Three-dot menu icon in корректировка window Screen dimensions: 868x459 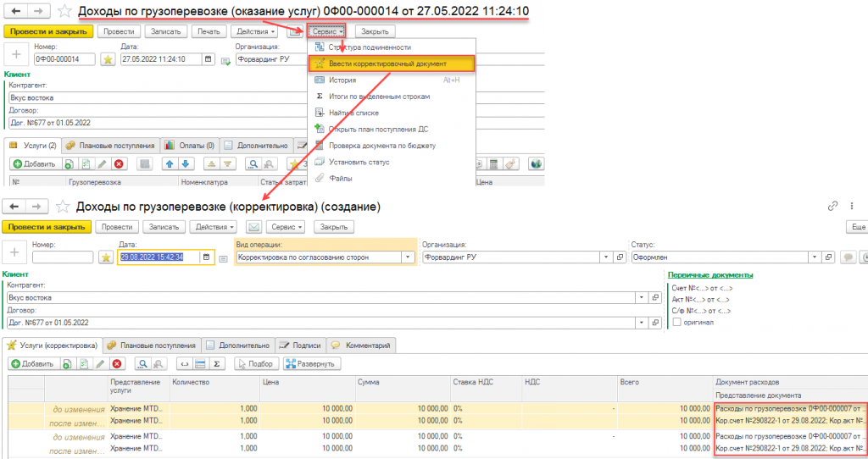[x=852, y=207]
